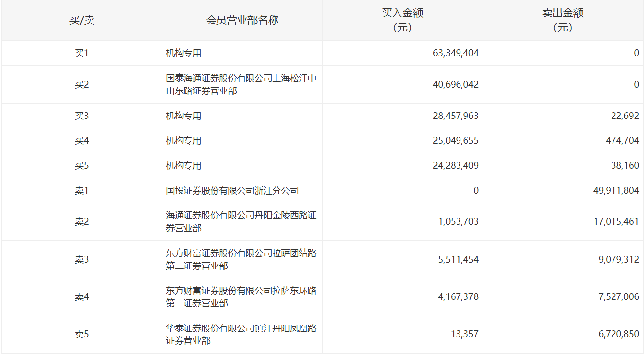Click buy amount 24,283,409

456,166
